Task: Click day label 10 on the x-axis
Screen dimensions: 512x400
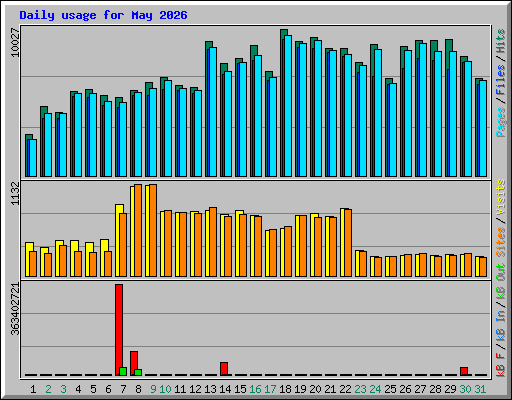Action: click(165, 389)
